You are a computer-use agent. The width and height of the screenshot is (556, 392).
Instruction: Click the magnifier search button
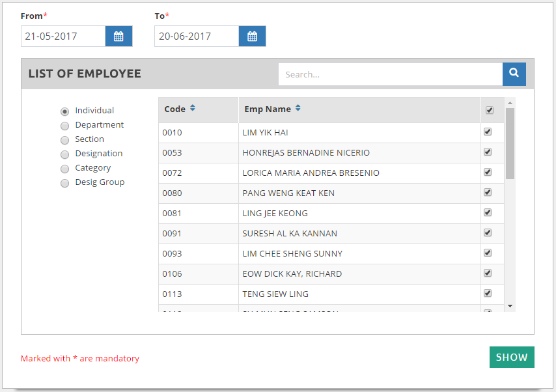pyautogui.click(x=514, y=74)
